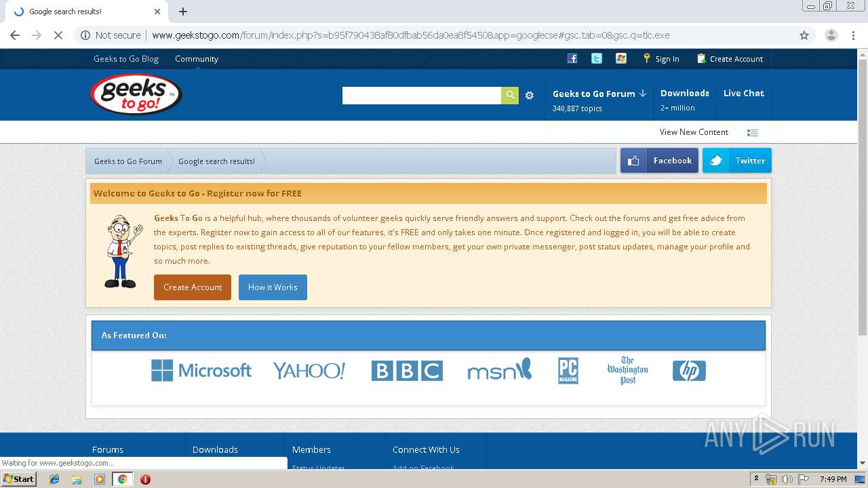
Task: Open Windows Explorer folder in taskbar
Action: (x=77, y=479)
